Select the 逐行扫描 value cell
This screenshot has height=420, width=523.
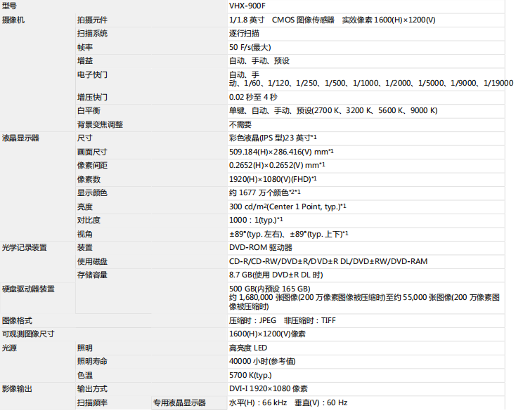tap(244, 33)
